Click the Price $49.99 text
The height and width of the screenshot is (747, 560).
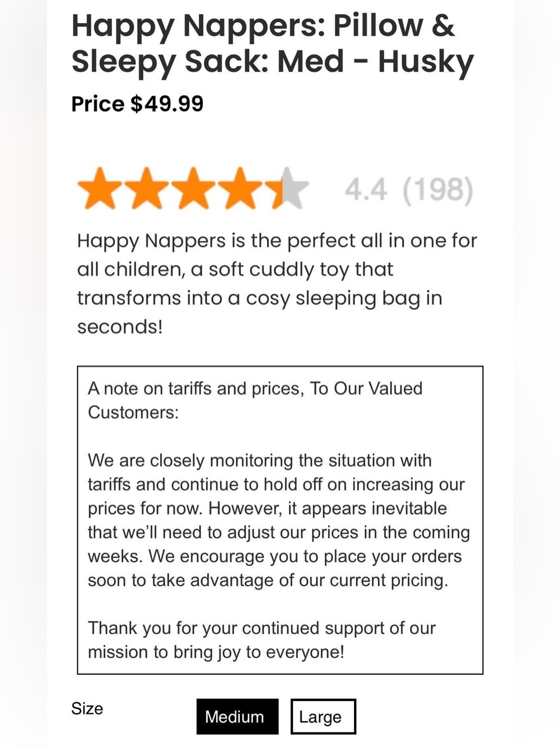click(x=137, y=104)
